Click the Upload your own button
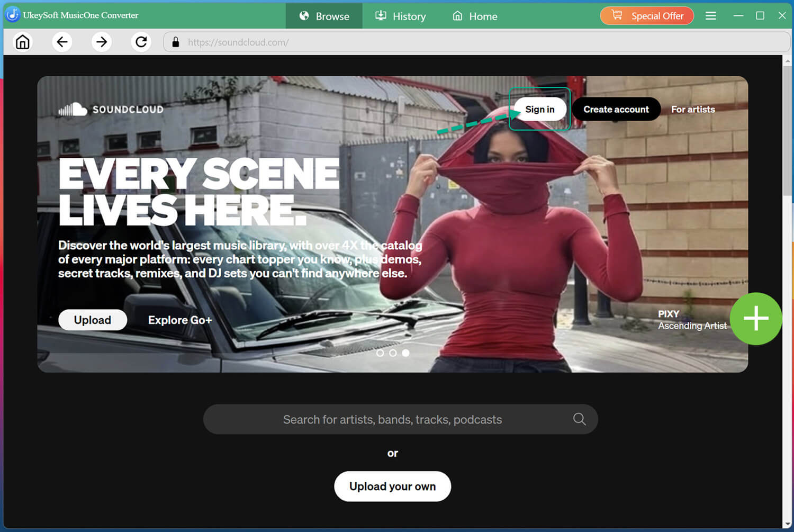This screenshot has height=532, width=794. pyautogui.click(x=392, y=486)
